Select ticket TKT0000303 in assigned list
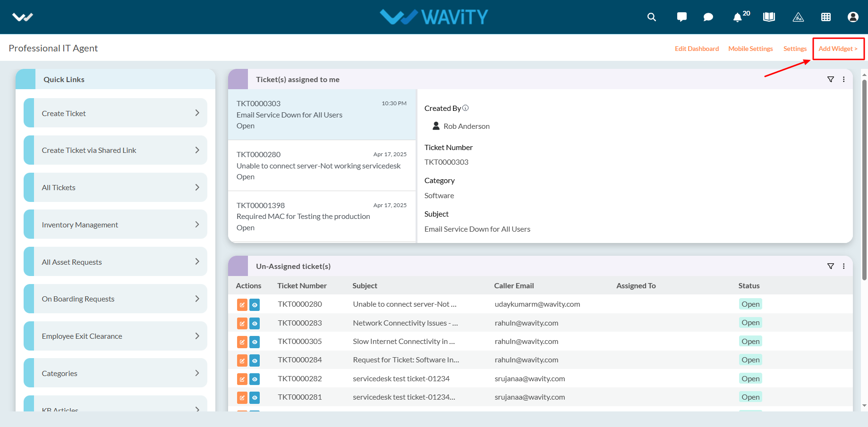This screenshot has width=868, height=427. coord(322,115)
